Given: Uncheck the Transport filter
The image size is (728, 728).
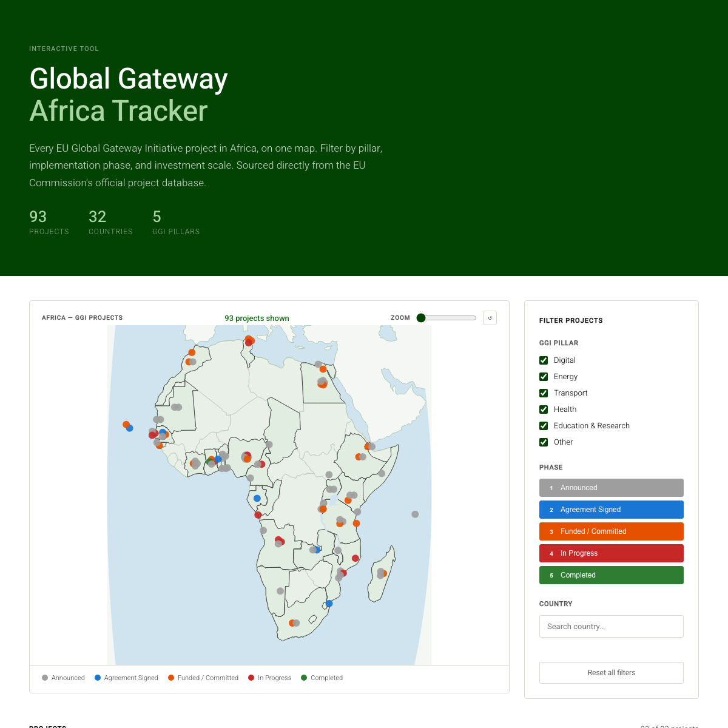Looking at the screenshot, I should coord(543,393).
